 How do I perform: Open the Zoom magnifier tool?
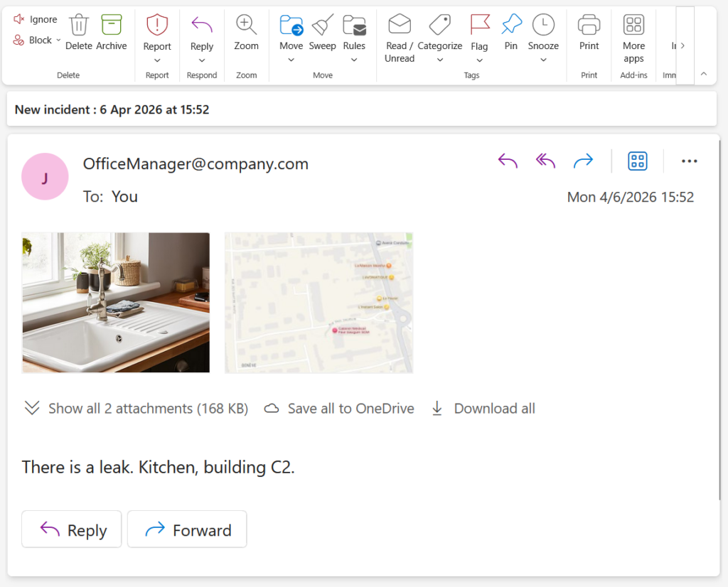coord(246,26)
